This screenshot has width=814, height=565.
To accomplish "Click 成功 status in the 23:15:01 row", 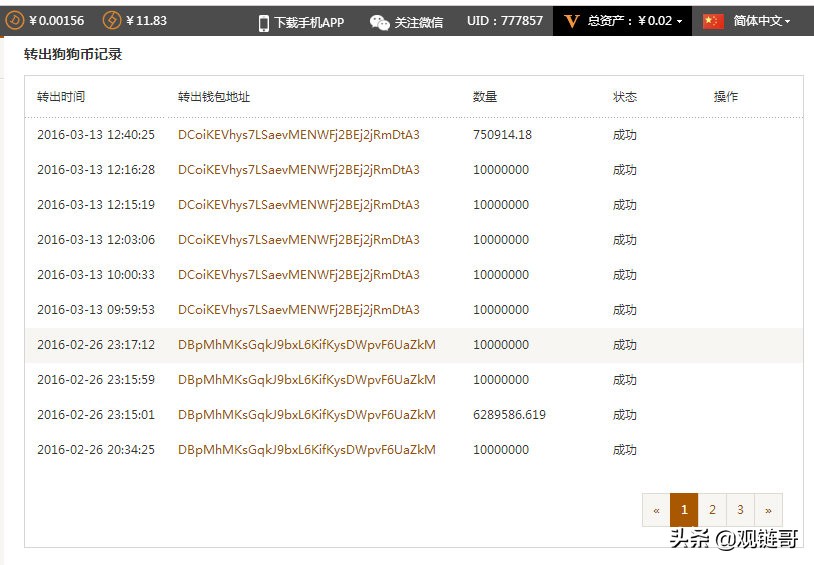I will coord(625,415).
